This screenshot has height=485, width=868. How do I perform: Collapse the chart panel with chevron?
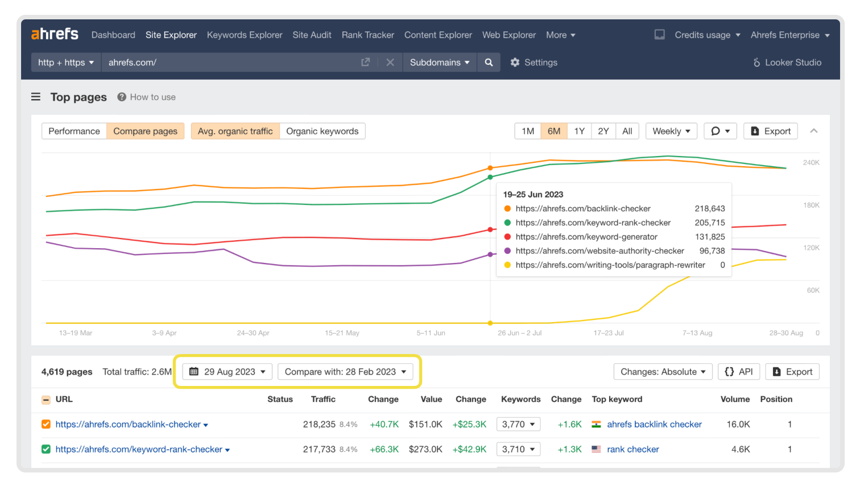coord(814,131)
